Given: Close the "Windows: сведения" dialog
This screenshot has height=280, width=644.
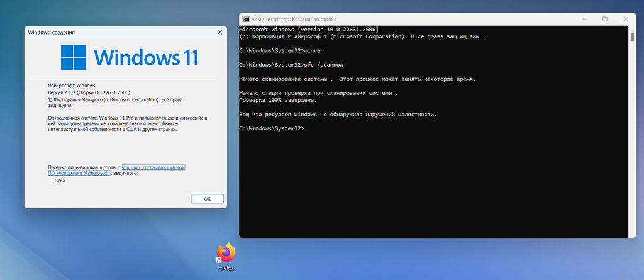Looking at the screenshot, I should (x=219, y=32).
